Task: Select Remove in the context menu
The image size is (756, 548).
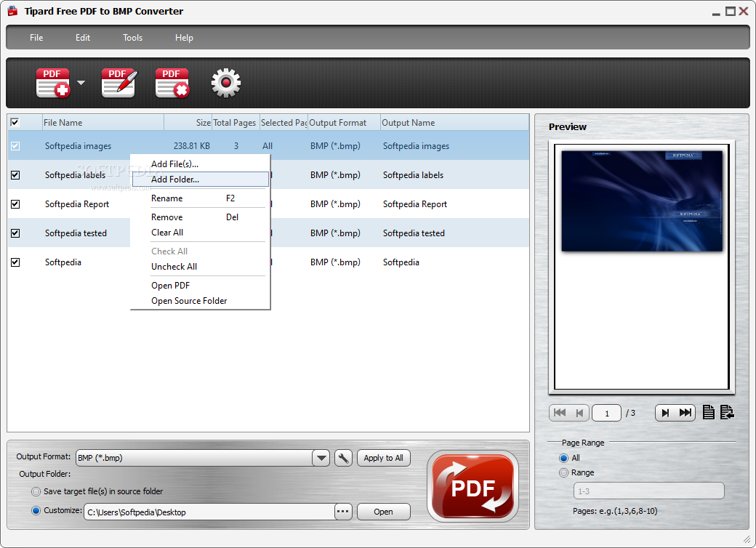Action: point(200,217)
